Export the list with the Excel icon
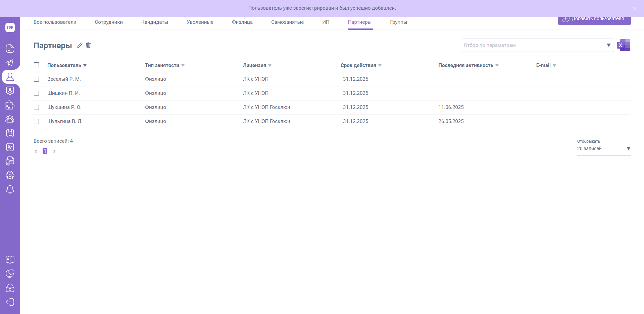The image size is (644, 314). click(x=624, y=45)
